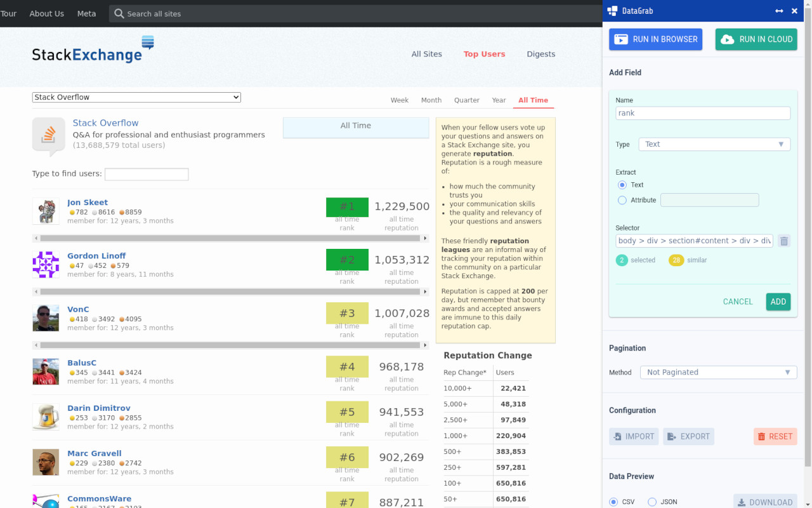Select the Attribute extract radio button
Screen dimensions: 812x508
coord(622,200)
